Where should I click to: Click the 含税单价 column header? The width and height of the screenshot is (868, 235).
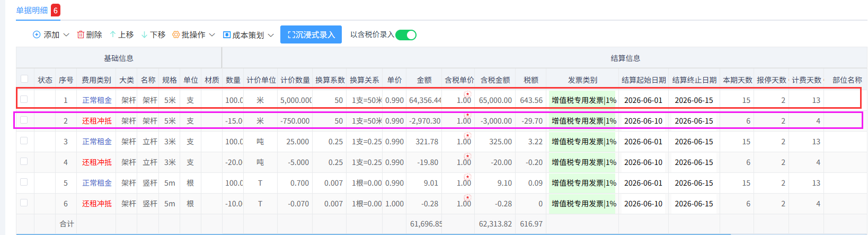pos(459,80)
